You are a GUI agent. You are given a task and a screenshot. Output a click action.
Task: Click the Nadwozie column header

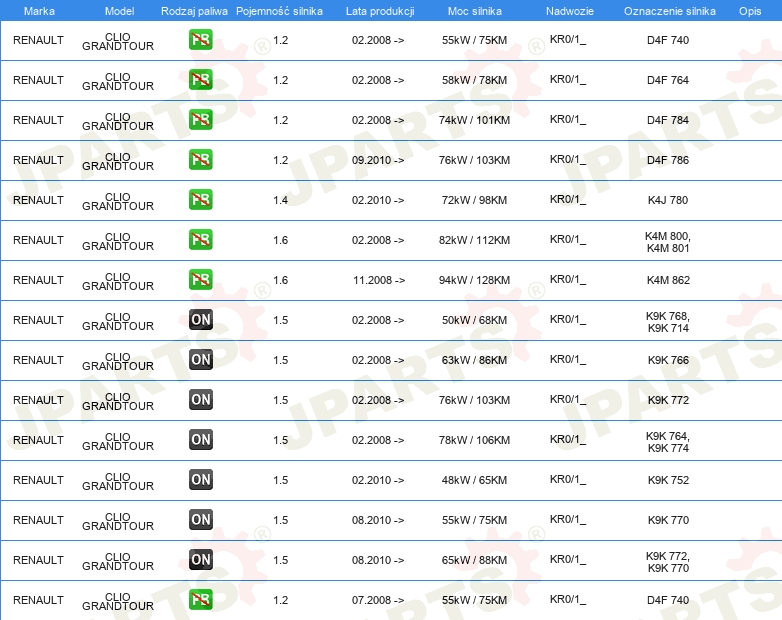click(x=570, y=11)
